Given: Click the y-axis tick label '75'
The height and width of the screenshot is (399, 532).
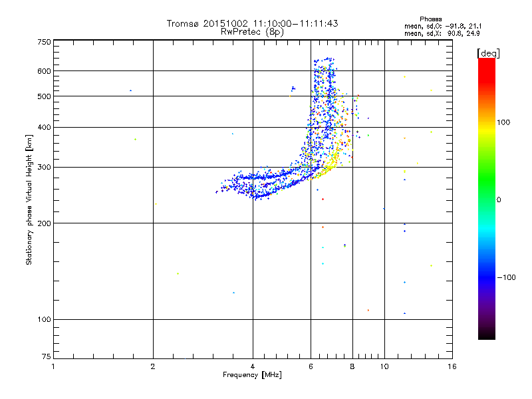Looking at the screenshot, I should coord(47,356).
